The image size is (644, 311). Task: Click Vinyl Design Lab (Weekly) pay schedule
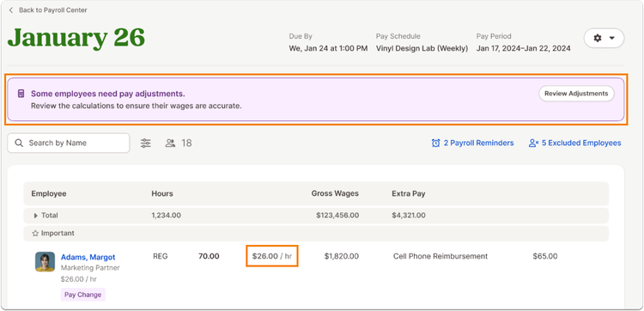tap(422, 48)
